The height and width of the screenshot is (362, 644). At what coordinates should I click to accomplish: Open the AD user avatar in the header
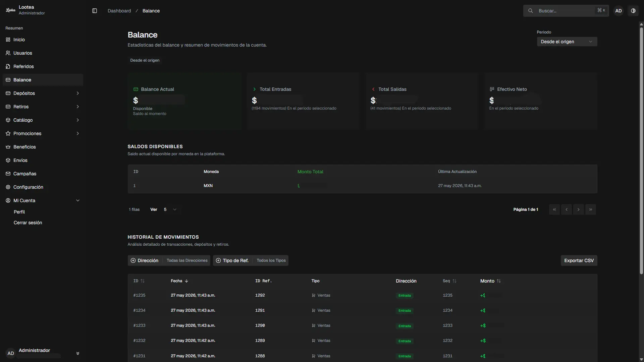[619, 11]
